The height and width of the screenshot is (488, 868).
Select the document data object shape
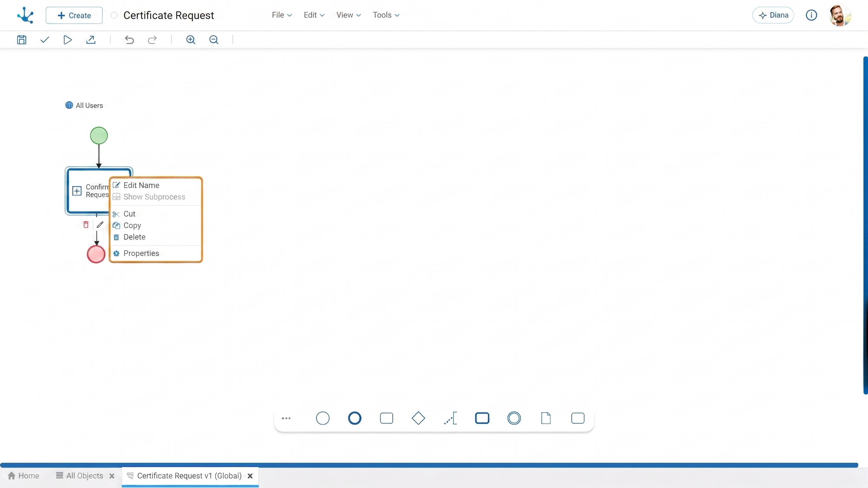coord(546,418)
